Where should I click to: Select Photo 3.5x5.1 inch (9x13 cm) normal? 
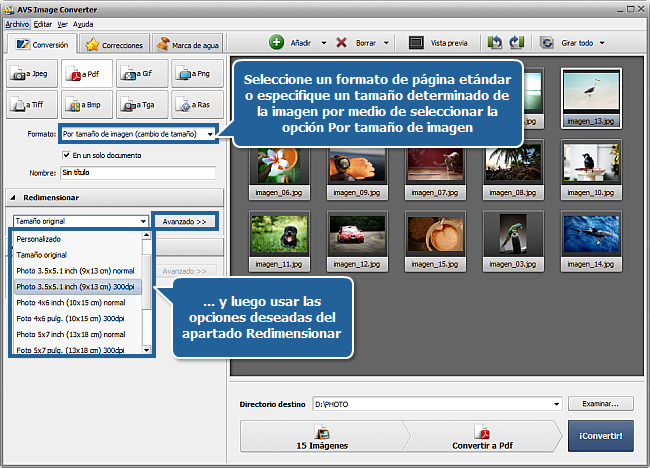pyautogui.click(x=78, y=271)
